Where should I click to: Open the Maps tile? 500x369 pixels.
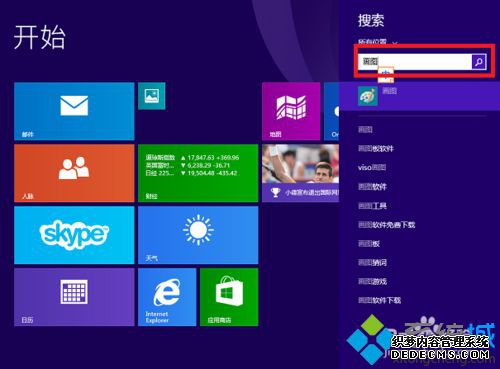click(291, 111)
